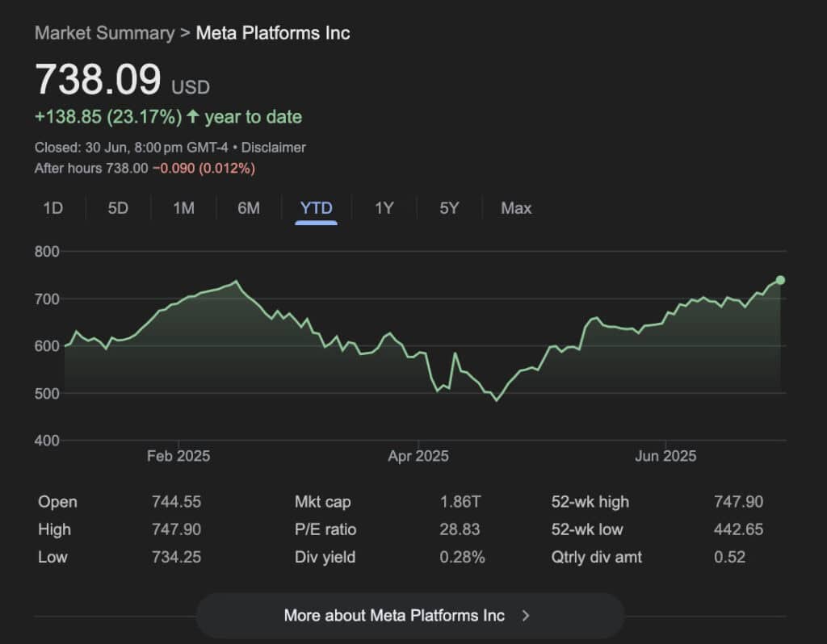Show the 1M price chart
The height and width of the screenshot is (644, 827).
point(183,208)
